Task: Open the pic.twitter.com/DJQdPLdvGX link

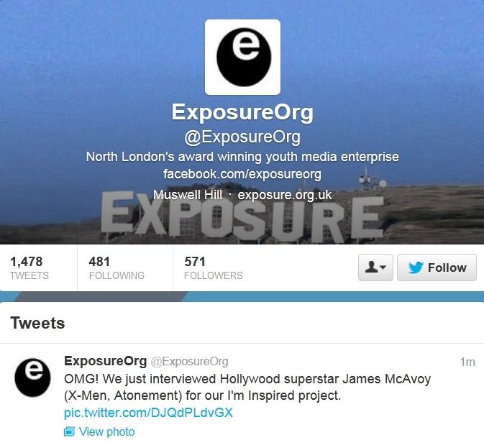Action: click(x=148, y=413)
